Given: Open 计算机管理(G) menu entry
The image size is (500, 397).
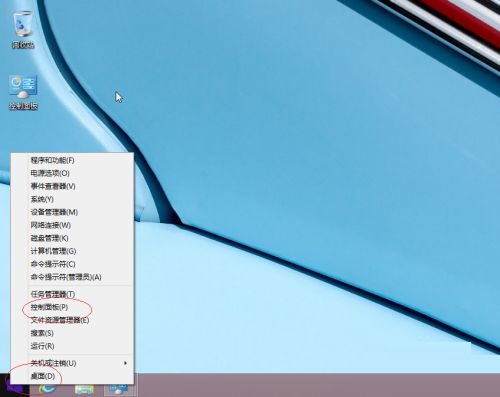Looking at the screenshot, I should (x=53, y=251).
